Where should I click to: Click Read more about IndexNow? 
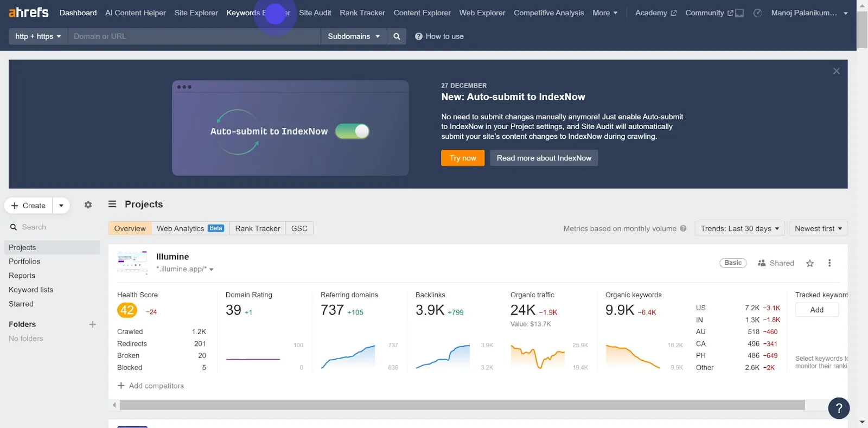click(x=544, y=158)
